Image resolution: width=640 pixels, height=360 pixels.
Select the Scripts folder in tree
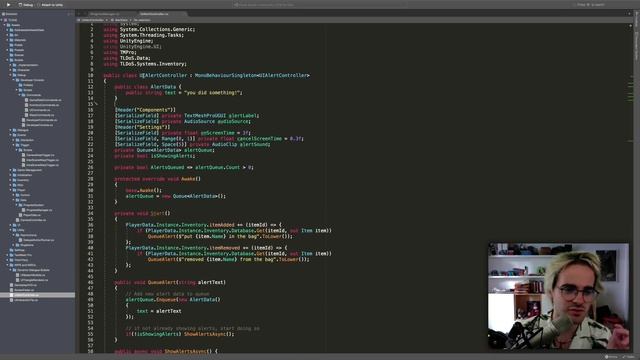[x=16, y=60]
